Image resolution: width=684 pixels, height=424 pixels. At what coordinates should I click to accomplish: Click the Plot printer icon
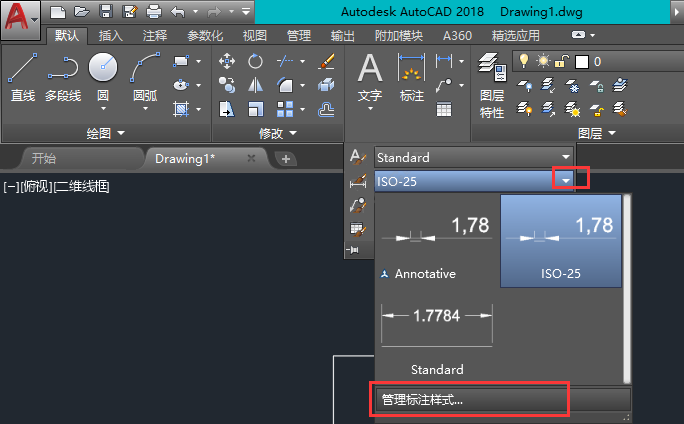tap(154, 12)
